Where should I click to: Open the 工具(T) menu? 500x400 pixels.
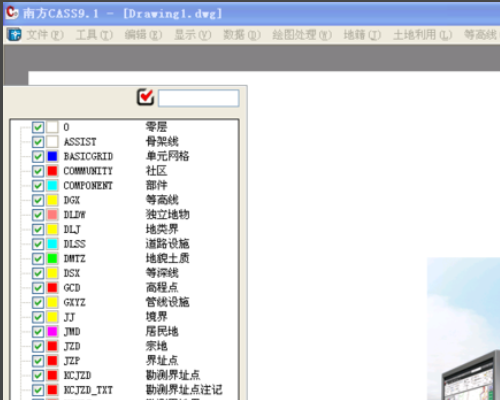95,35
